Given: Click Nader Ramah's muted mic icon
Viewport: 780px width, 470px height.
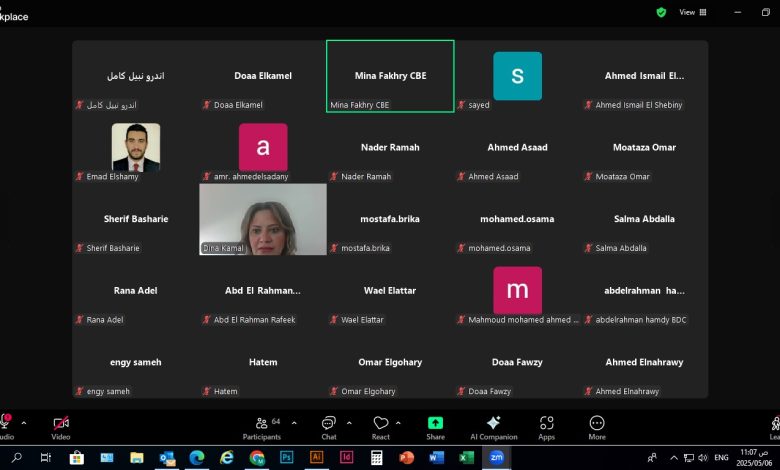Looking at the screenshot, I should point(334,177).
